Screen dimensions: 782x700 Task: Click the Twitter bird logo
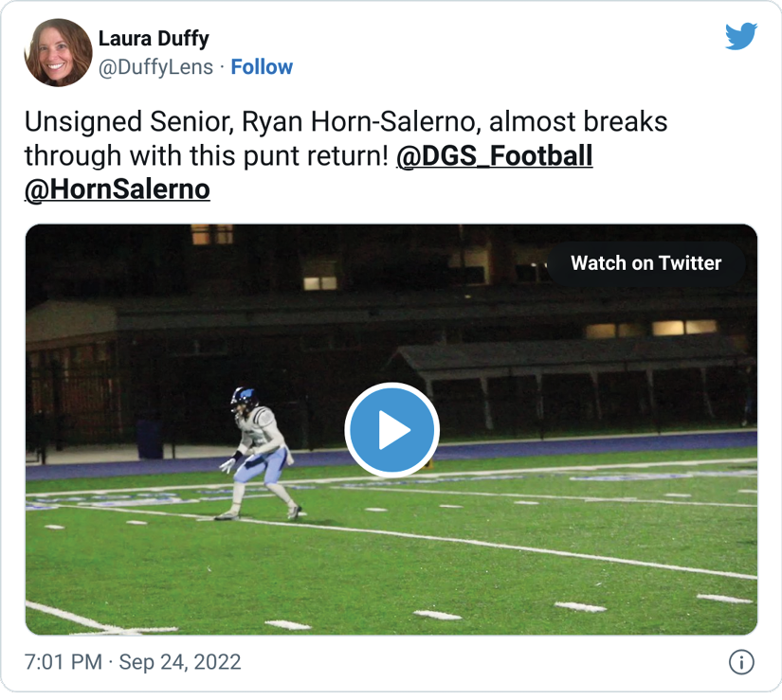741,36
